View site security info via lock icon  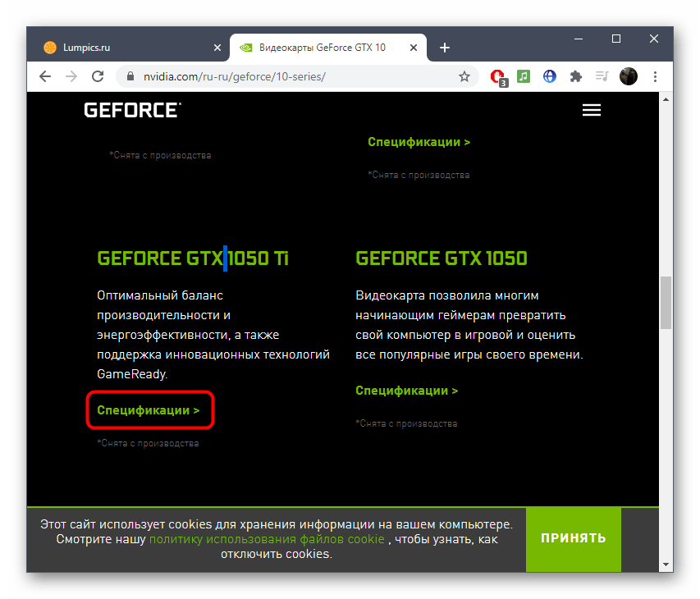tap(130, 77)
